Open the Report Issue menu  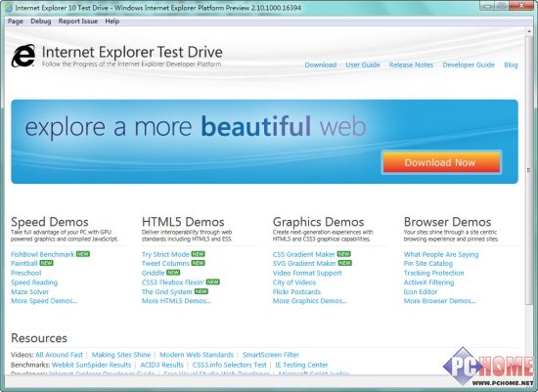(78, 22)
